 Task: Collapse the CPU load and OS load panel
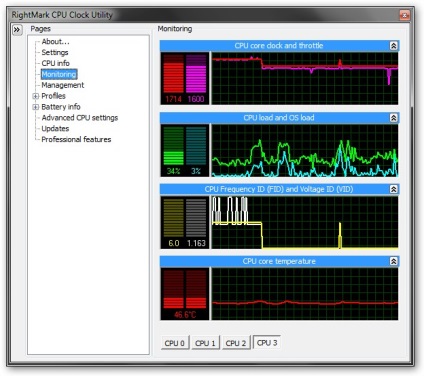[393, 118]
